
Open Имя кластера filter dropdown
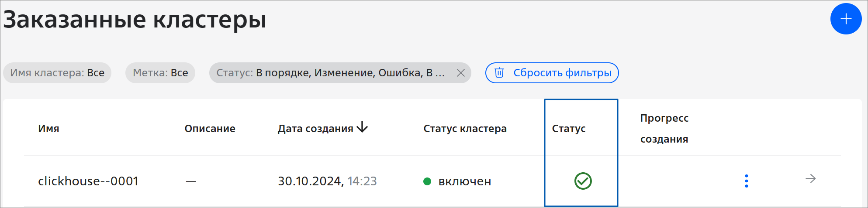(57, 73)
